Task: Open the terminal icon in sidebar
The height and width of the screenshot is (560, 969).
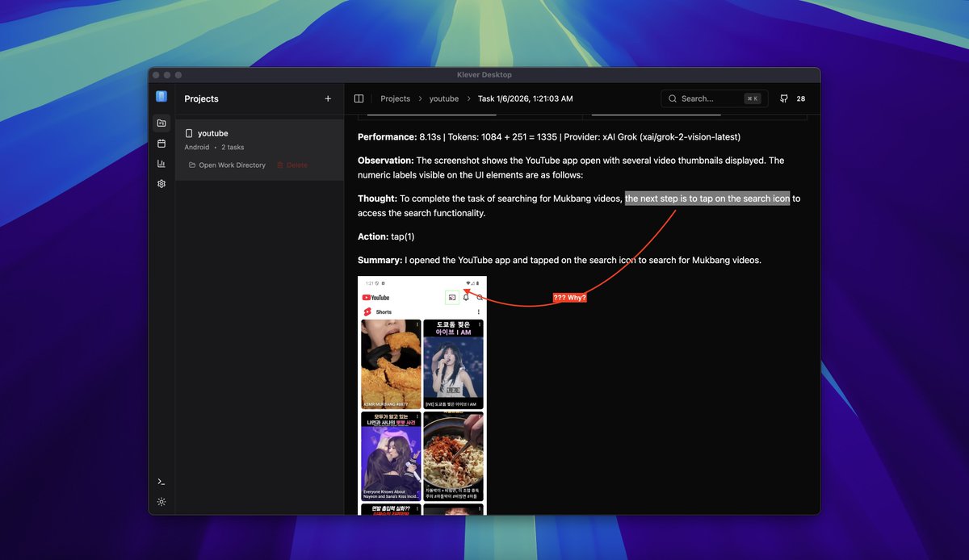Action: [x=161, y=482]
